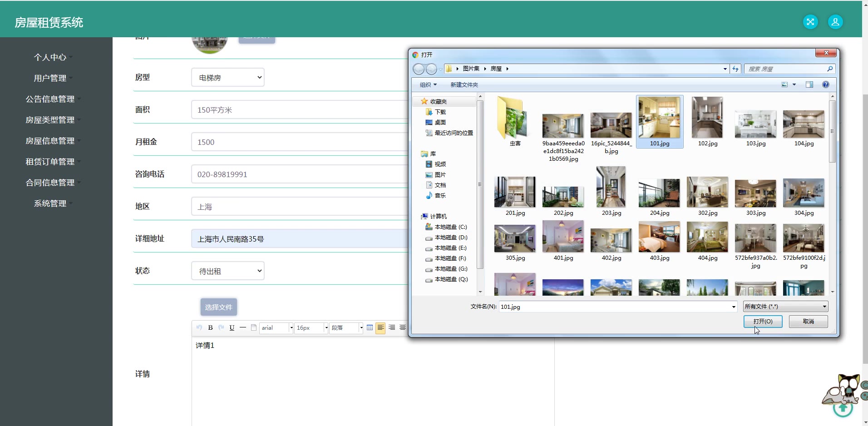
Task: Select left-align in editor toolbar
Action: [x=380, y=327]
